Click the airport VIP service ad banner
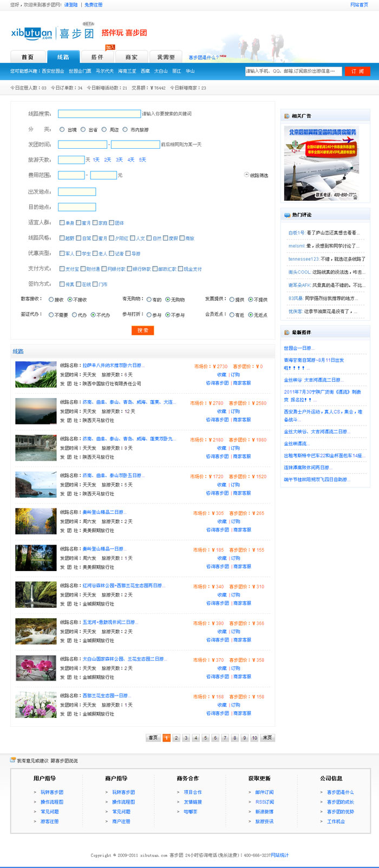This screenshot has height=868, width=379. coord(321,163)
